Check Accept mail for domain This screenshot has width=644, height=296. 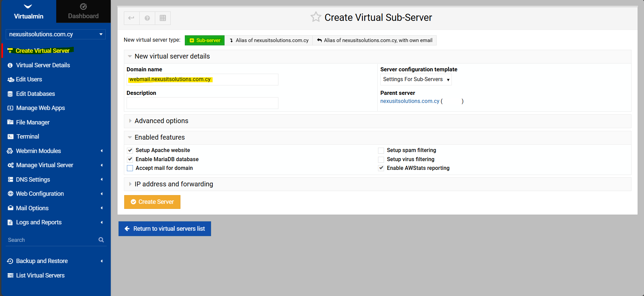tap(130, 168)
